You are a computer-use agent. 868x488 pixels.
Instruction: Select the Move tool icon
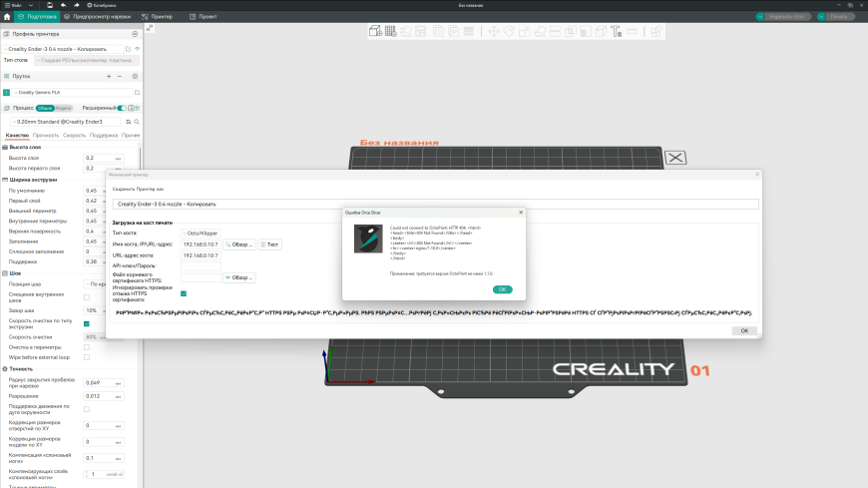point(494,32)
